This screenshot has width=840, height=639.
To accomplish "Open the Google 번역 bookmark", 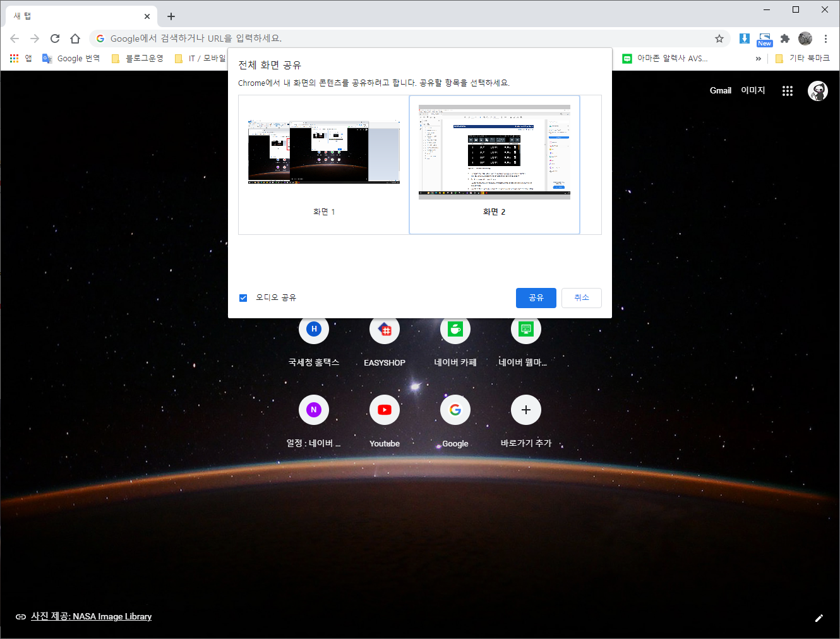I will [71, 58].
